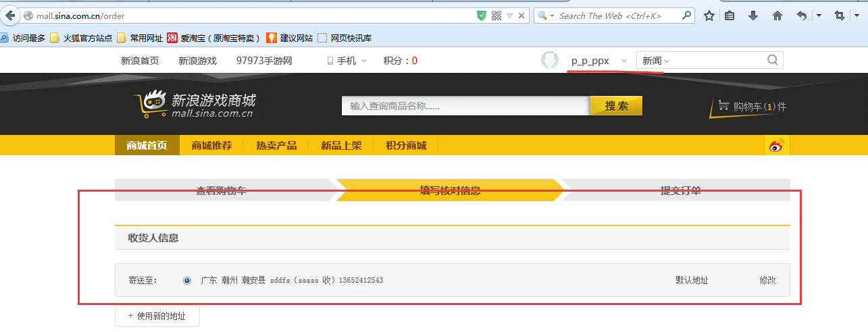
Task: Stop loading with the X button
Action: pos(521,16)
